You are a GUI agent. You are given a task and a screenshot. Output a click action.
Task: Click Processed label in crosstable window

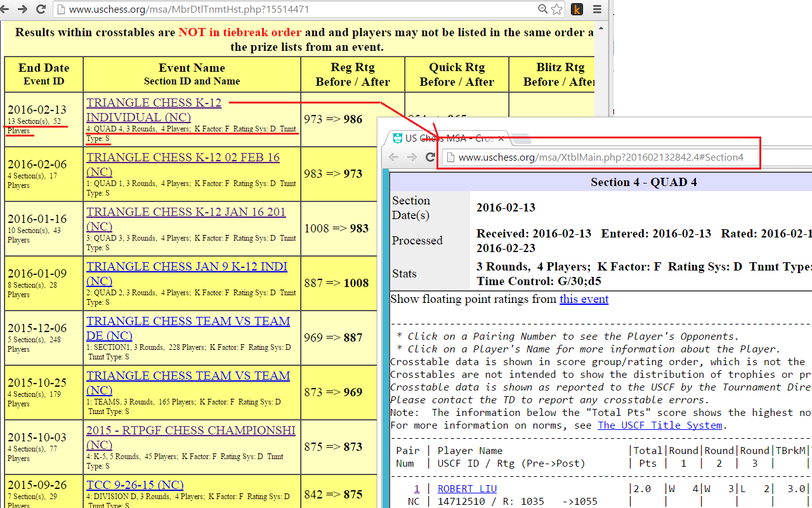coord(417,241)
